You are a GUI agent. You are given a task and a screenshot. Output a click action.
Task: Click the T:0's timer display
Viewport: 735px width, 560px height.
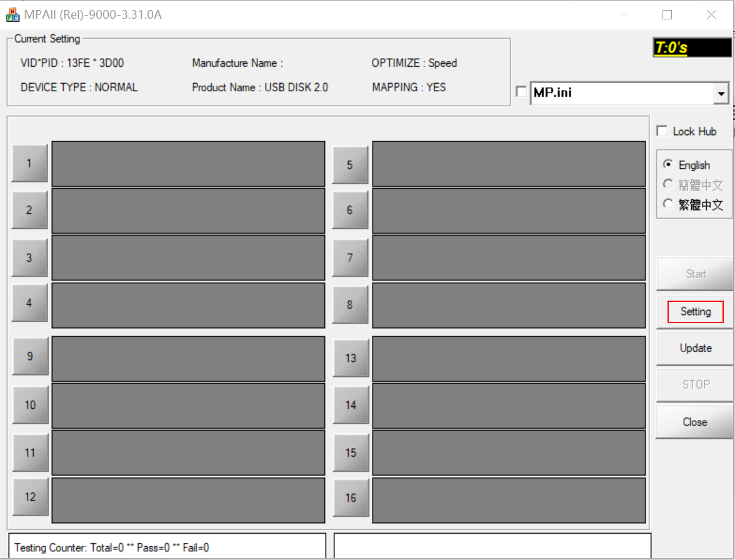point(692,47)
